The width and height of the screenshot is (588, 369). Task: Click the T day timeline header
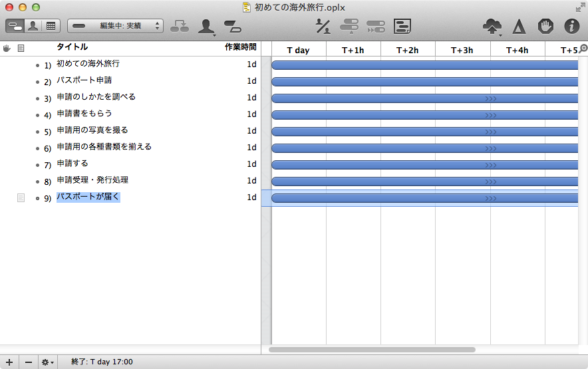click(x=299, y=50)
